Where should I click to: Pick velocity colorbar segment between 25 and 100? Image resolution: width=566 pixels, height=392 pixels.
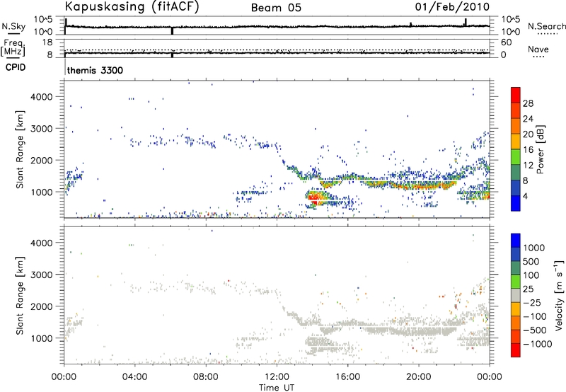pos(516,281)
